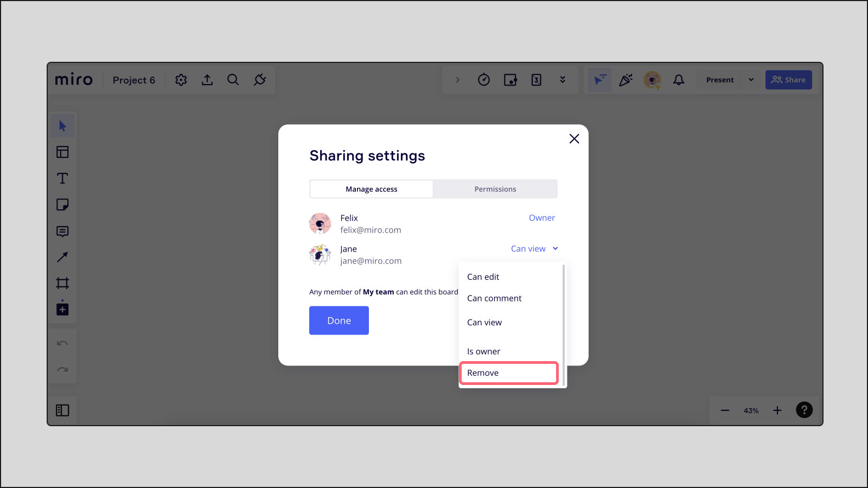Close the Sharing settings dialog
This screenshot has width=868, height=488.
(574, 139)
